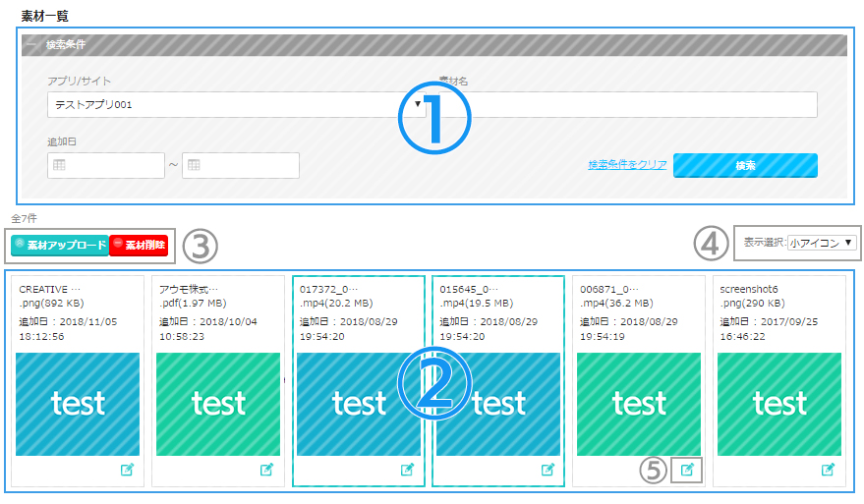Click the 素材アップロード button
The height and width of the screenshot is (504, 864).
click(59, 245)
